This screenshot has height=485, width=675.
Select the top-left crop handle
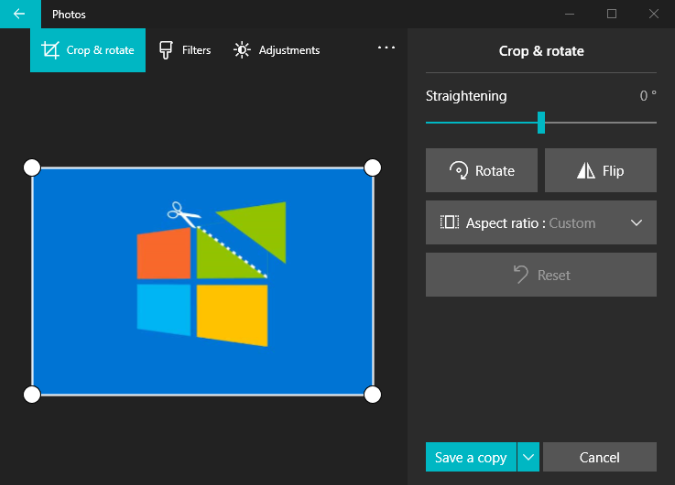pyautogui.click(x=32, y=168)
